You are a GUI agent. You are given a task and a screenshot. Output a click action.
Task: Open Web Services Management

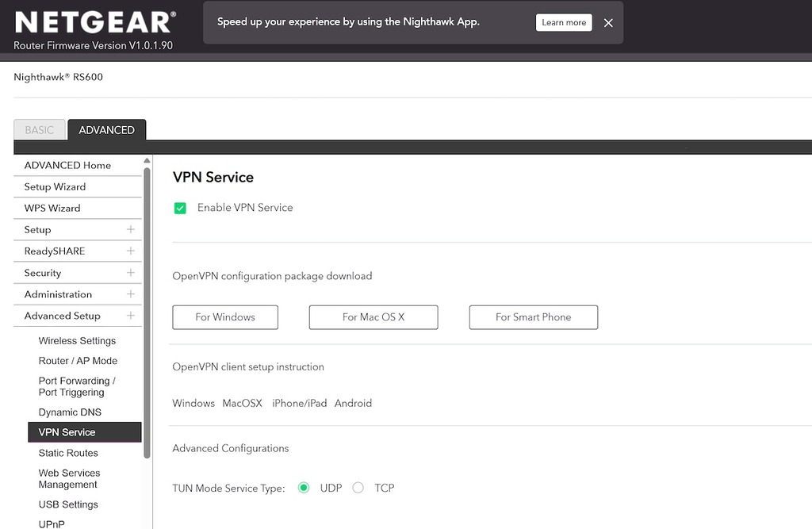click(70, 479)
